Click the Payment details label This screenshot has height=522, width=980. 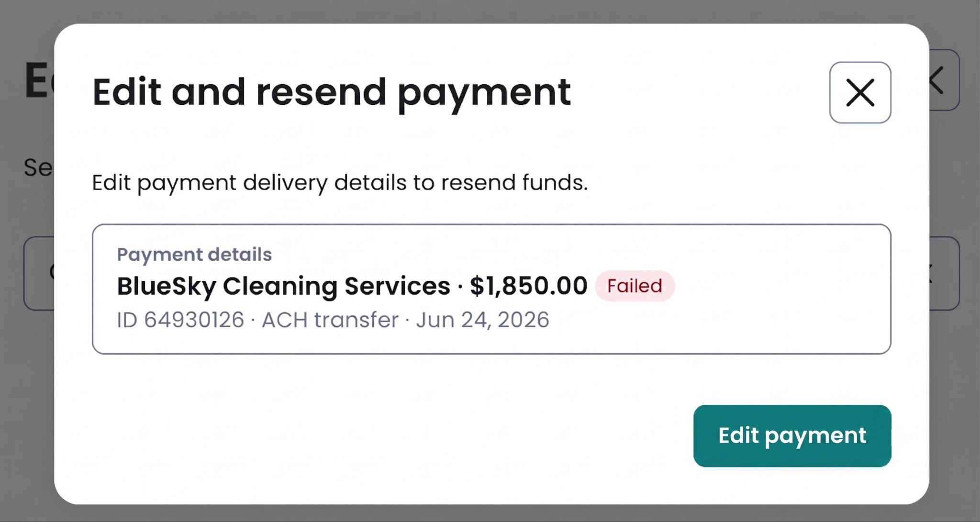194,255
